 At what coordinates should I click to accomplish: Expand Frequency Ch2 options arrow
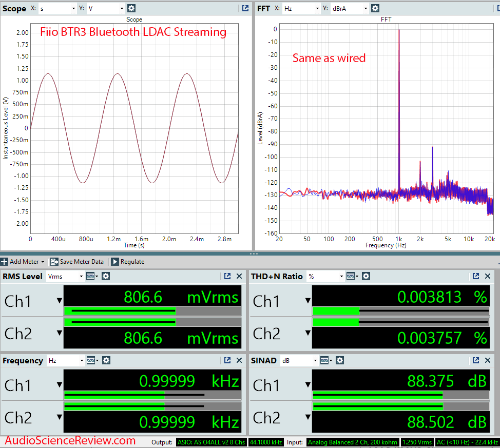(60, 417)
